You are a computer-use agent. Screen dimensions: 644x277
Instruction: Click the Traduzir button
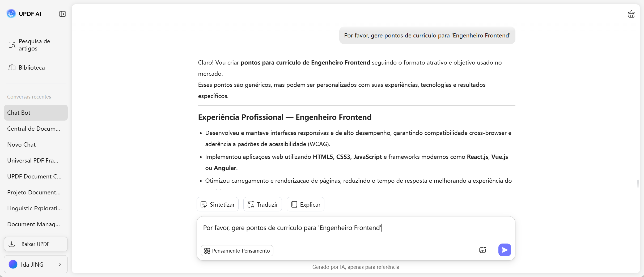(262, 204)
